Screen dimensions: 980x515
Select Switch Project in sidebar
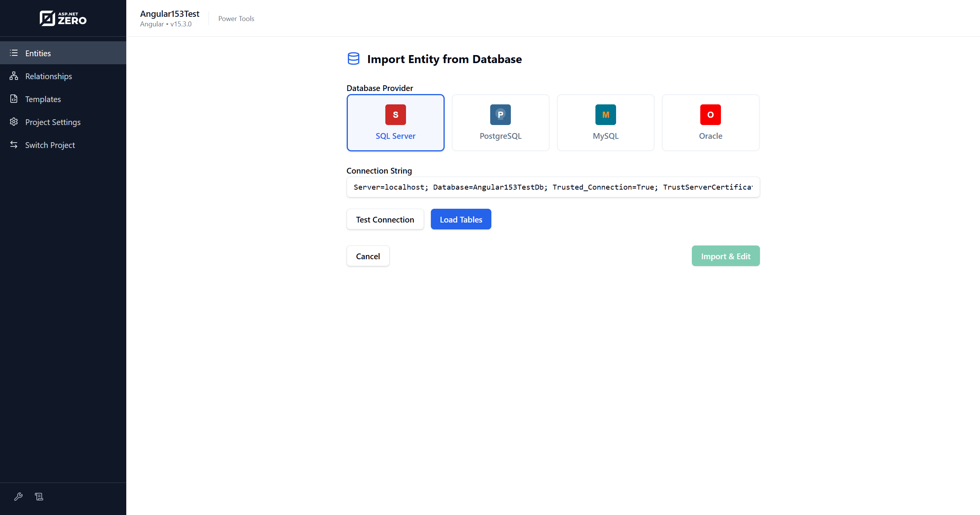[x=63, y=145]
